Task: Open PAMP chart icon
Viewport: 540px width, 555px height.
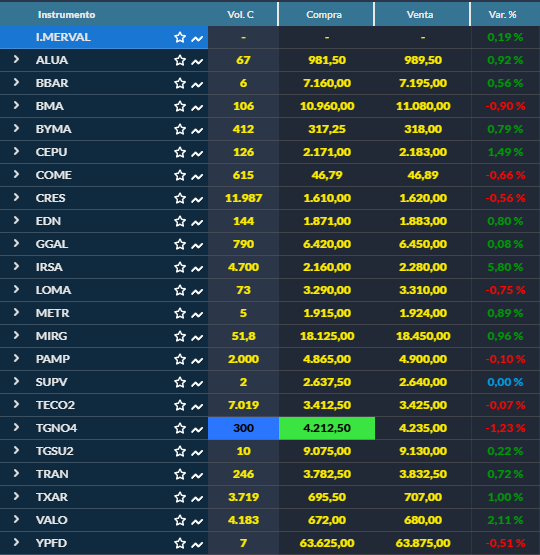Action: click(197, 360)
